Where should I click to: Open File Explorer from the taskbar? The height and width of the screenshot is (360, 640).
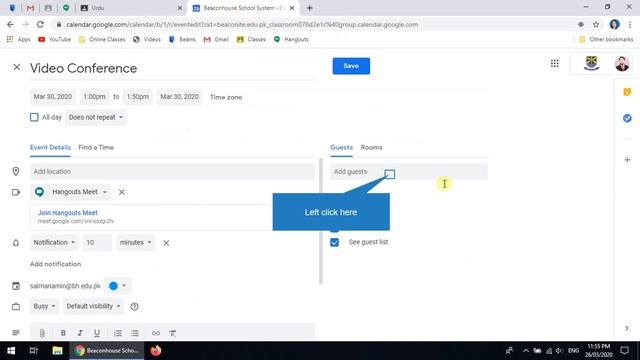point(57,351)
